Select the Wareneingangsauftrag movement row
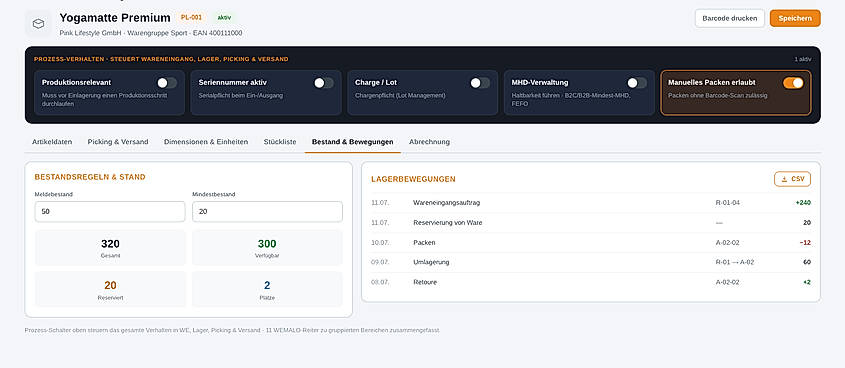 tap(591, 203)
